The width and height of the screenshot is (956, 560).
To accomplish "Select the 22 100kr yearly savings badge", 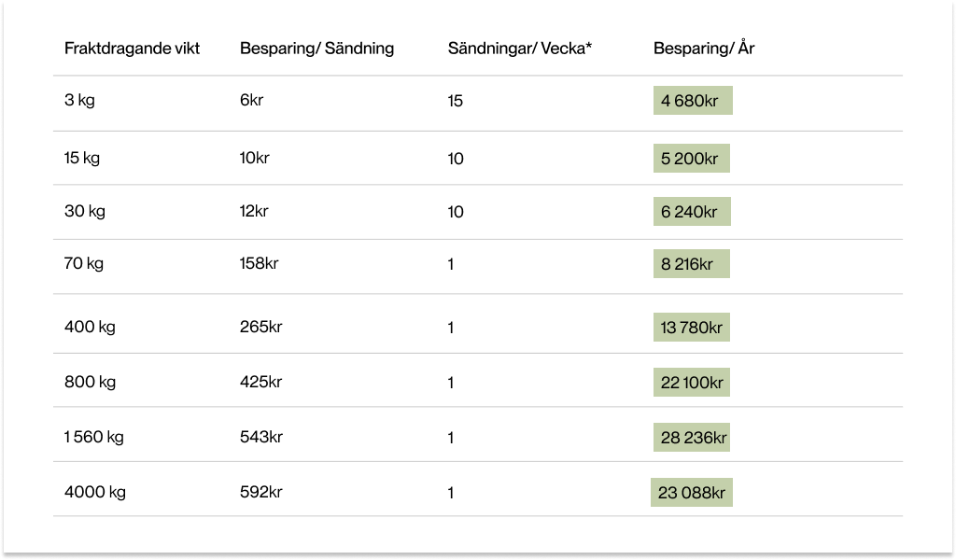I will point(692,382).
